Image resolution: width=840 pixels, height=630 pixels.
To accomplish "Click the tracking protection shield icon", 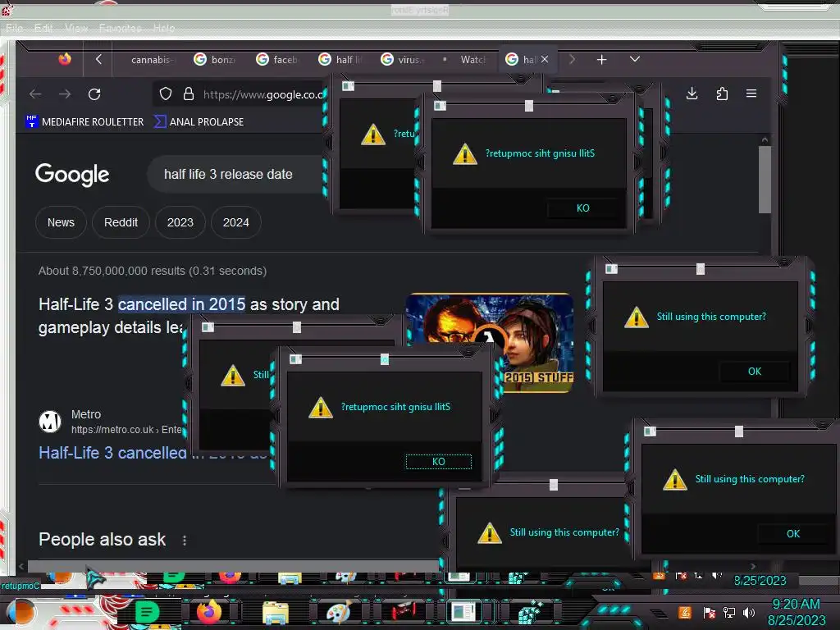I will click(x=166, y=94).
